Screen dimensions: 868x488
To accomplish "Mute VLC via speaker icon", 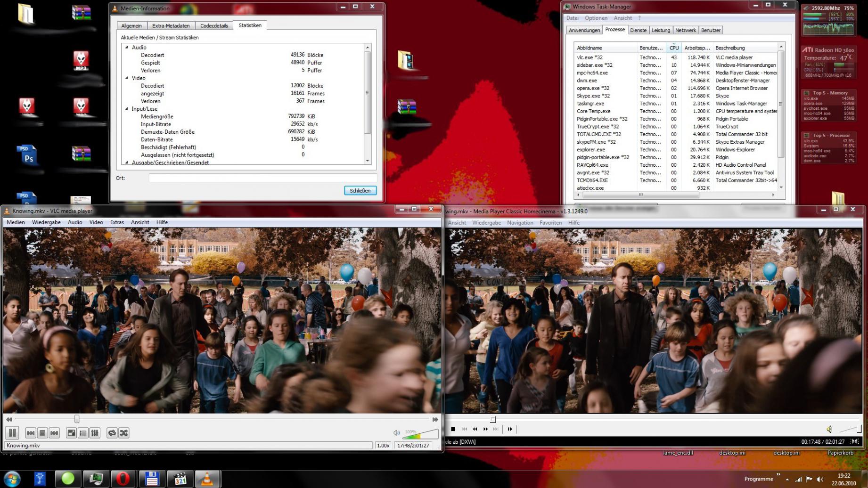I will tap(396, 432).
